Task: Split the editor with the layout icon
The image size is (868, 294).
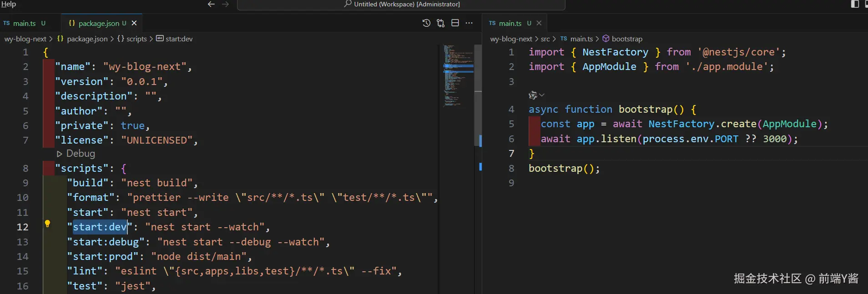Action: coord(455,23)
